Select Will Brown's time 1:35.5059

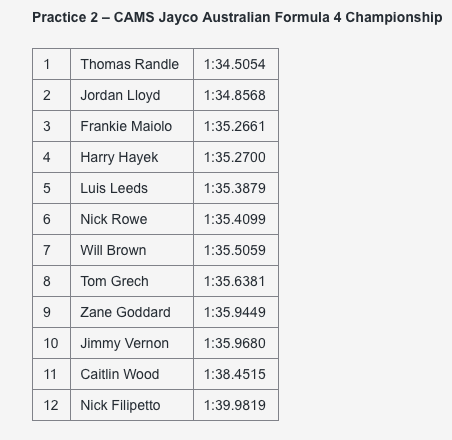click(x=236, y=250)
